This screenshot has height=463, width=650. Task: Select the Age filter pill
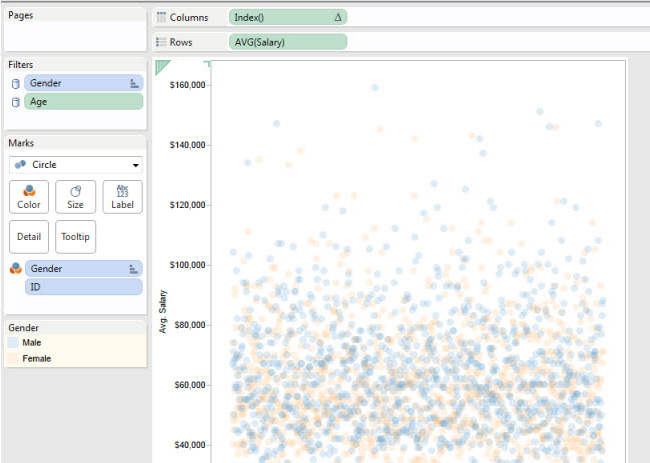[x=84, y=101]
